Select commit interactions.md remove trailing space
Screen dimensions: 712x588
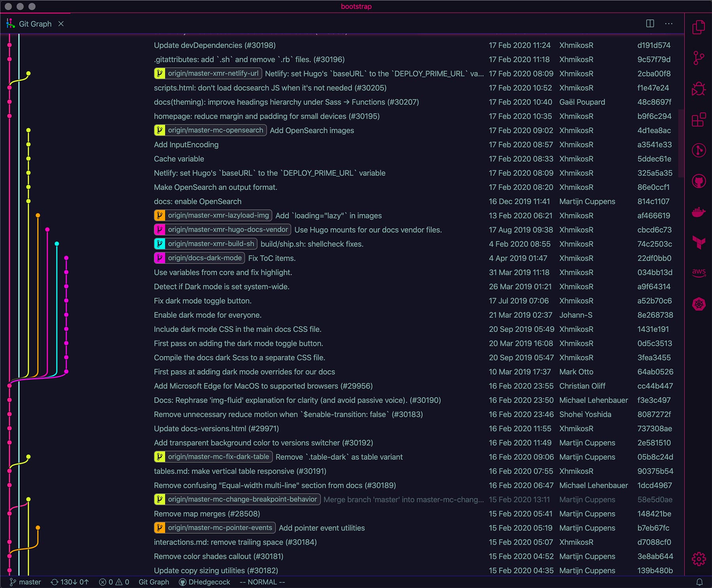(235, 542)
